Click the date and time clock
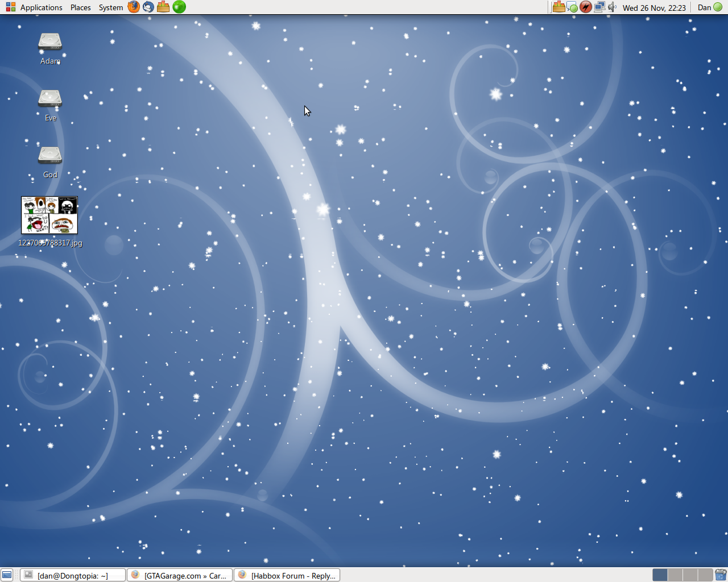Viewport: 728px width, 582px height. (x=654, y=7)
